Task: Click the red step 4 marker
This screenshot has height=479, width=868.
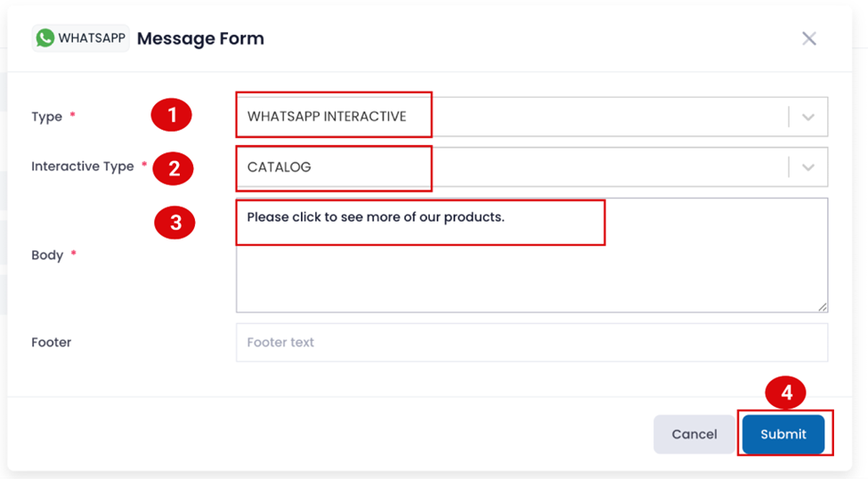Action: 786,393
